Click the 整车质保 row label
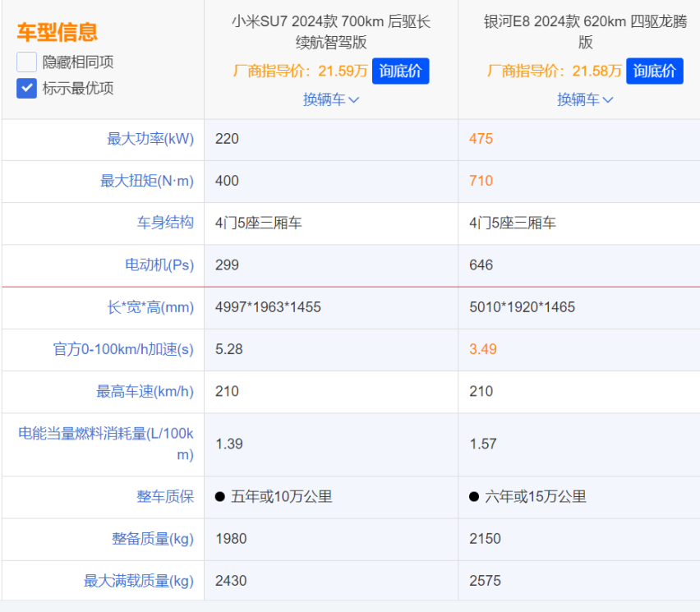 [x=165, y=496]
